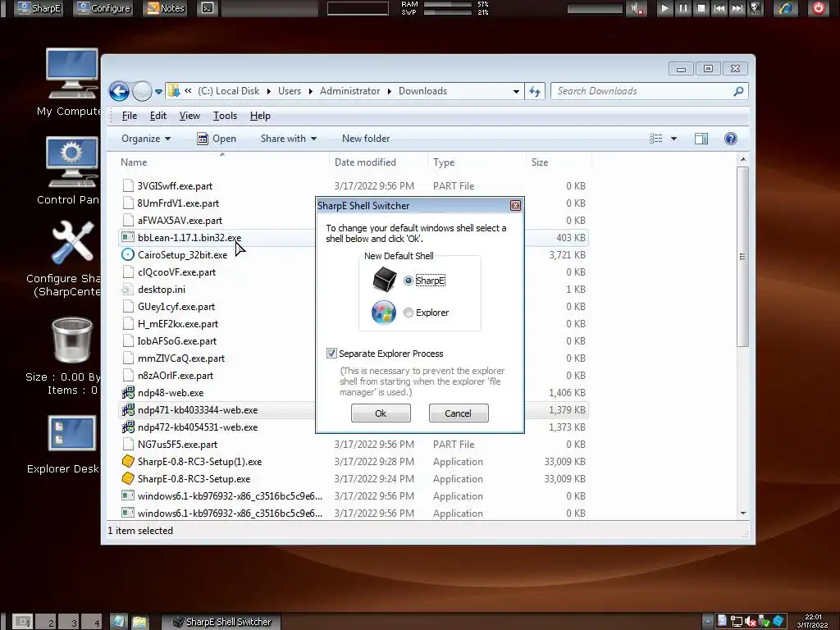Viewport: 840px width, 630px height.
Task: Open the Configure button in top bar
Action: (104, 8)
